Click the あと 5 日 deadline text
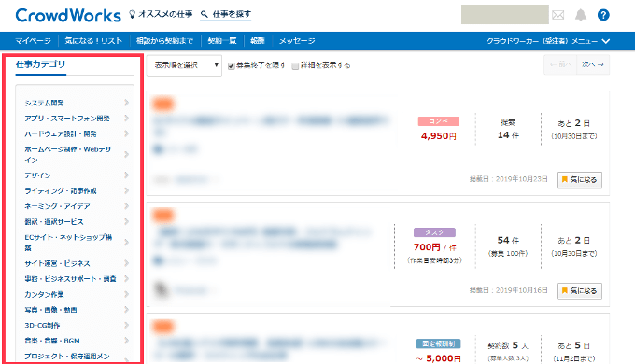Viewport: 635px width, 364px height. point(574,345)
